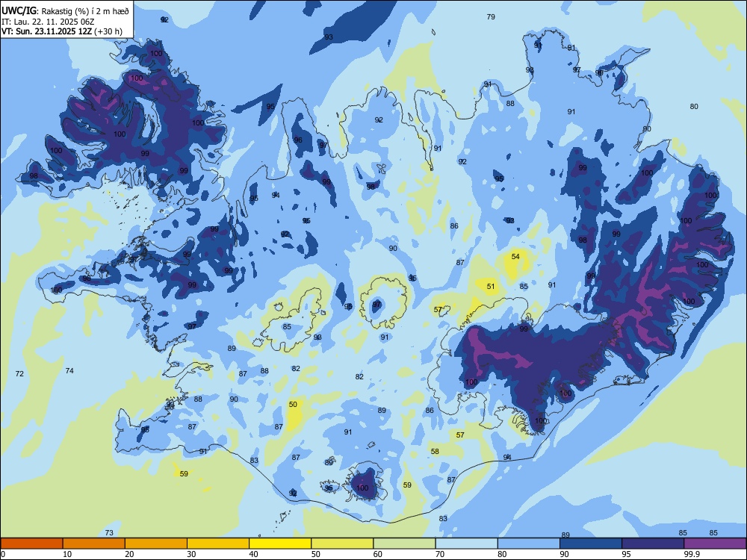The image size is (747, 560).
Task: Click the legend scale label '60'
Action: point(378,554)
